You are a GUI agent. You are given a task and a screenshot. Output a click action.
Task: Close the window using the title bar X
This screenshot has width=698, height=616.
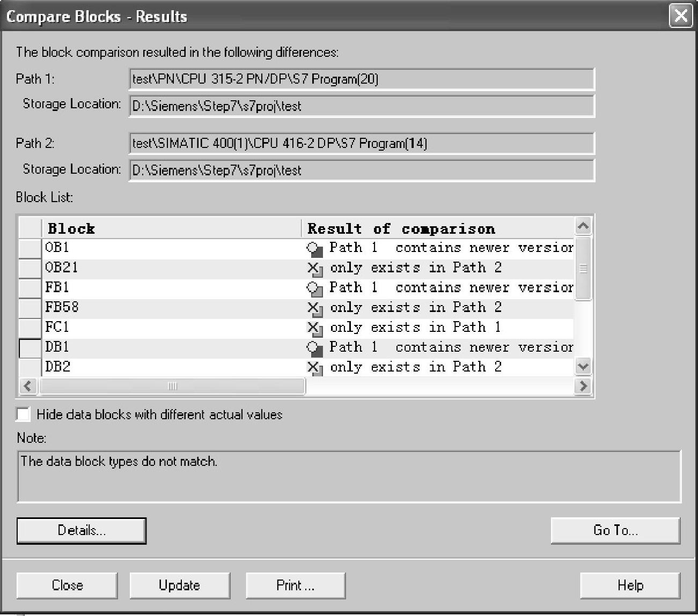pyautogui.click(x=681, y=16)
